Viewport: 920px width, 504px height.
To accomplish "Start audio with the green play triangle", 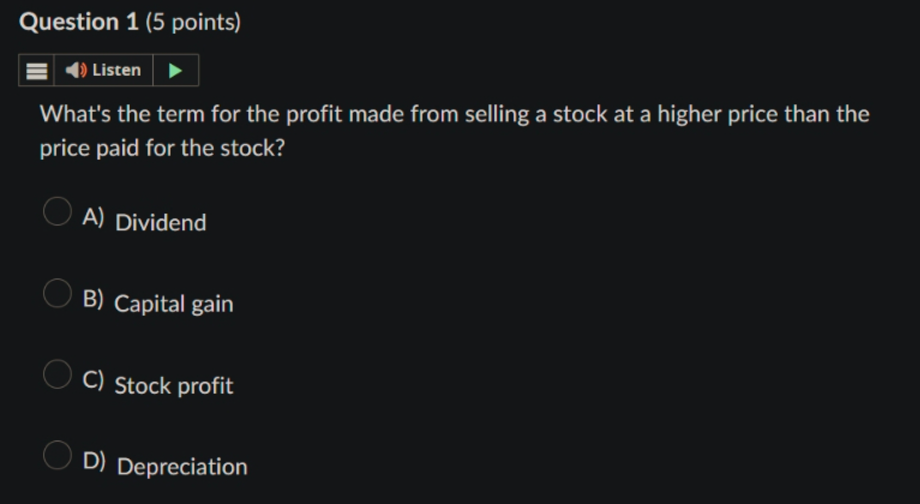I will (175, 70).
